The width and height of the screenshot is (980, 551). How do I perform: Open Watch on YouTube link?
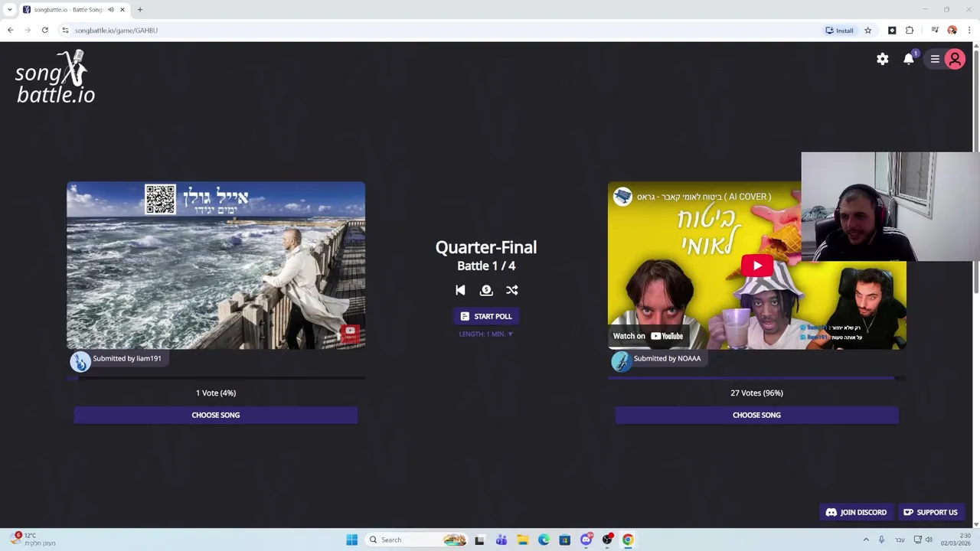[648, 336]
